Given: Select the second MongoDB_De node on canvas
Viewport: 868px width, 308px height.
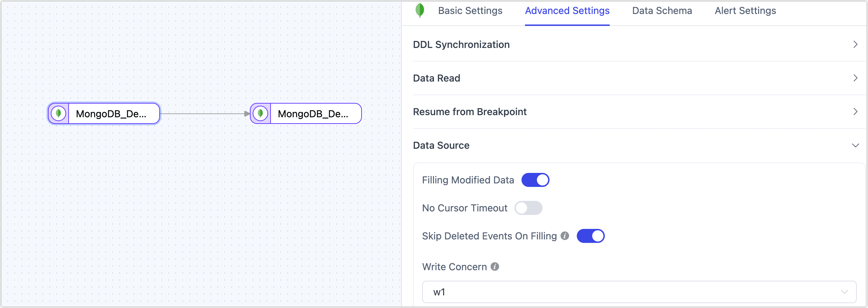Looking at the screenshot, I should pos(313,113).
